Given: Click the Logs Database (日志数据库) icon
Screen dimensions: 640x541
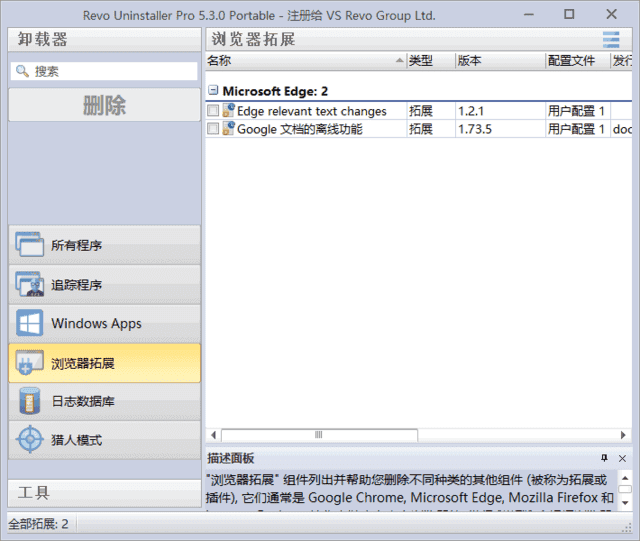Looking at the screenshot, I should coord(30,401).
